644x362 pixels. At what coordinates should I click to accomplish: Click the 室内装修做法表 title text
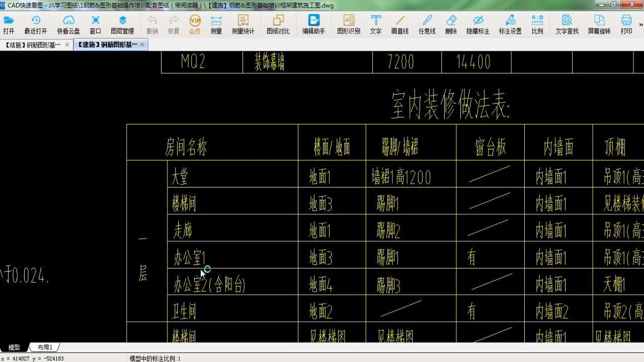tap(451, 105)
